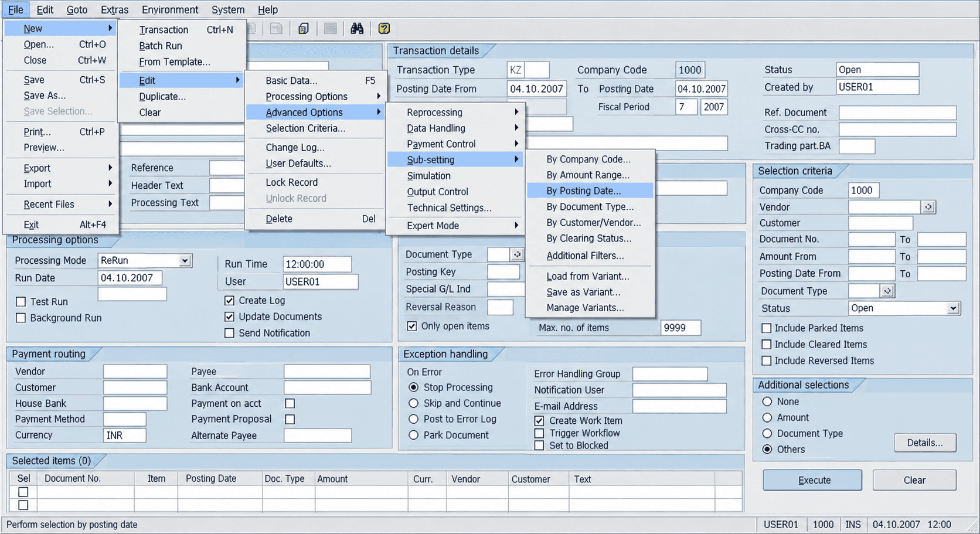Click the greyed spreadsheet toolbar icon
980x534 pixels.
[276, 29]
